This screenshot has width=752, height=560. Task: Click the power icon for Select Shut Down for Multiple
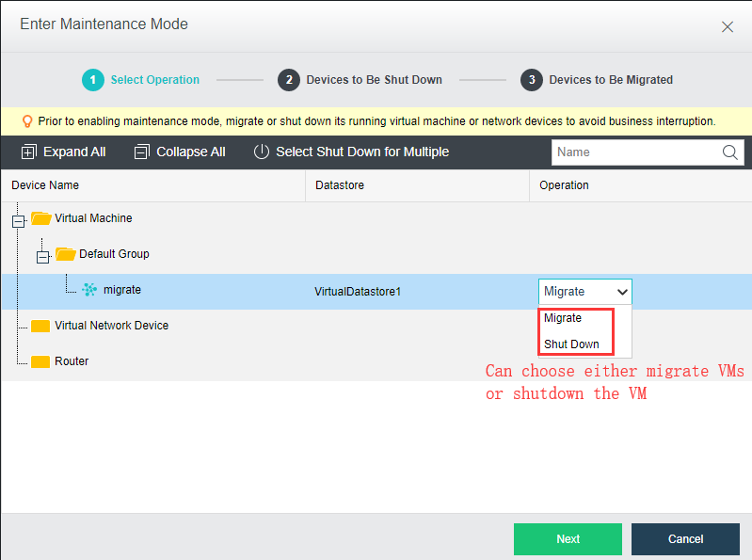pyautogui.click(x=262, y=152)
